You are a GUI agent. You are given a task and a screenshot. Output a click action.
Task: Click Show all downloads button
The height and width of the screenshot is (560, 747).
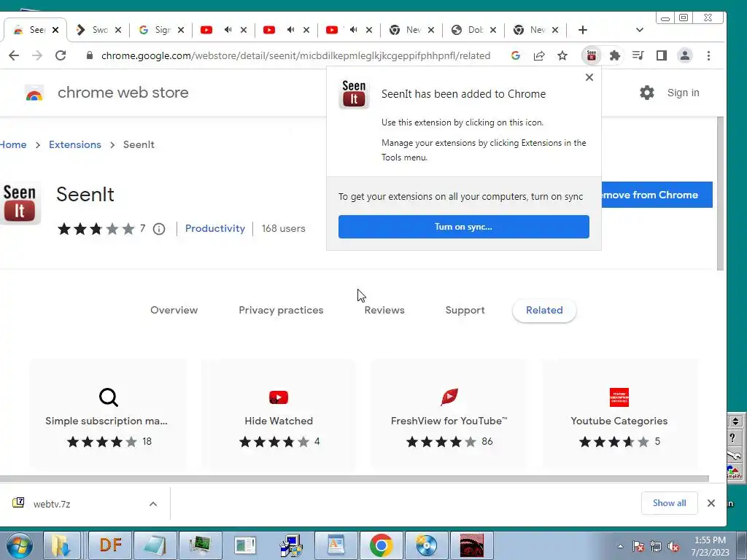(x=670, y=503)
